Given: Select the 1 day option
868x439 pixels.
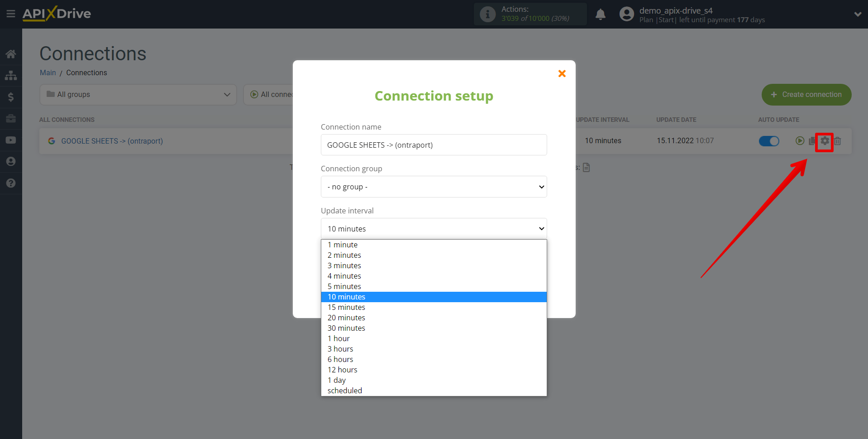Looking at the screenshot, I should (434, 380).
